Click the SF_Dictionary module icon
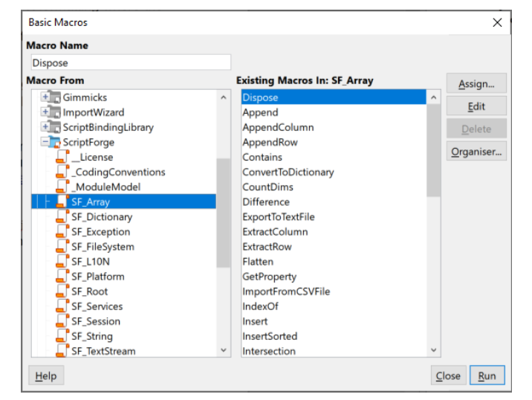532x400 pixels. click(62, 217)
